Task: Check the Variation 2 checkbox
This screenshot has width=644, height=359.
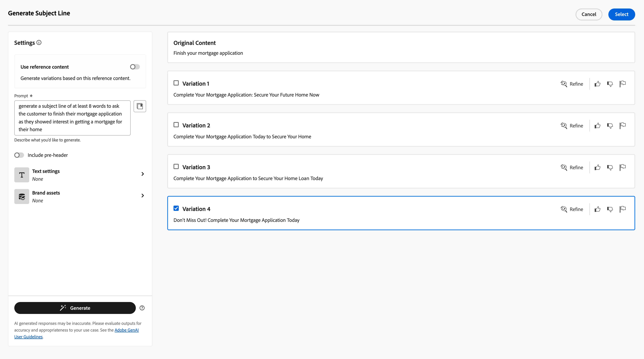Action: pyautogui.click(x=176, y=125)
